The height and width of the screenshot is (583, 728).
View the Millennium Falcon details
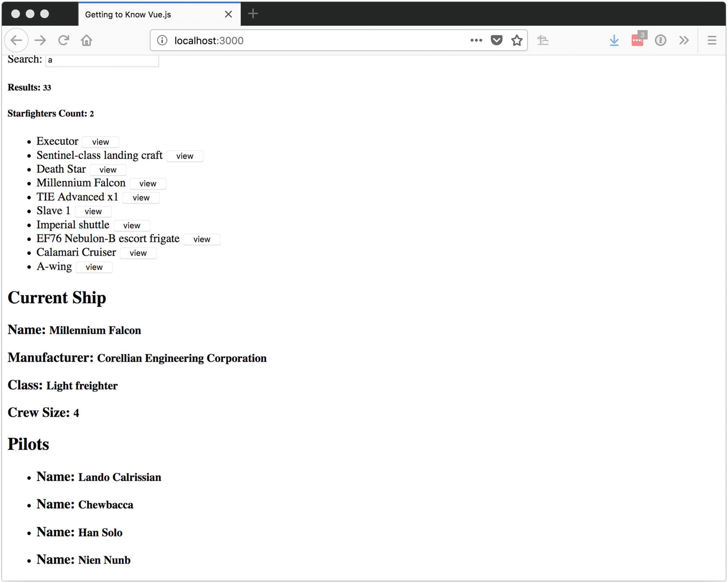click(148, 184)
